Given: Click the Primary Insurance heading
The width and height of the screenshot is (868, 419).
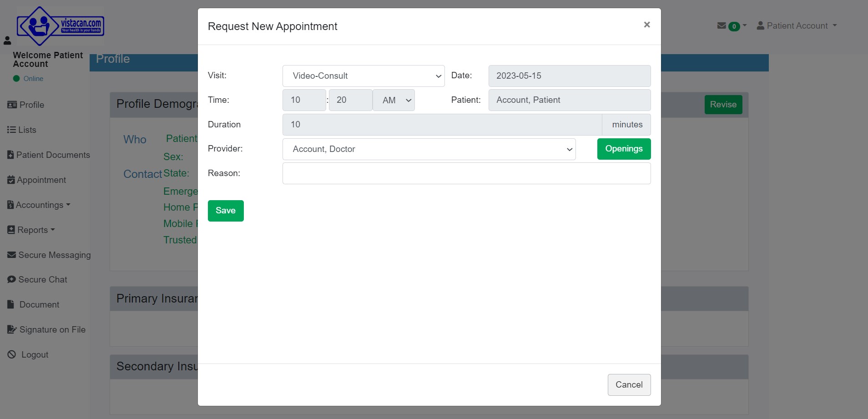Looking at the screenshot, I should tap(157, 298).
